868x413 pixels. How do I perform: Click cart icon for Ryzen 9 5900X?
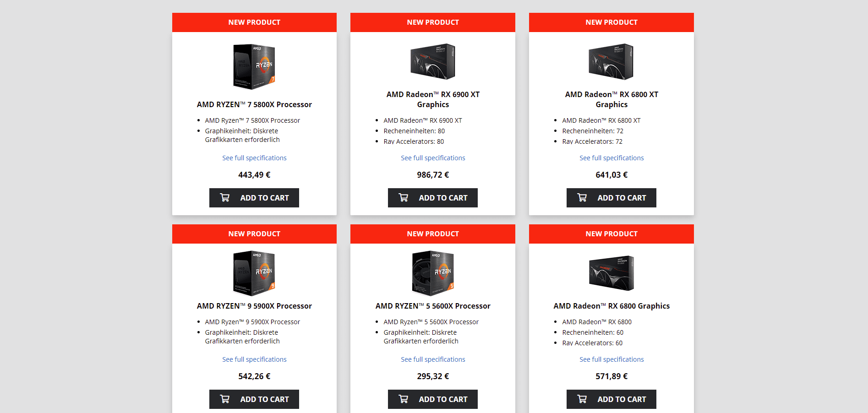tap(225, 399)
